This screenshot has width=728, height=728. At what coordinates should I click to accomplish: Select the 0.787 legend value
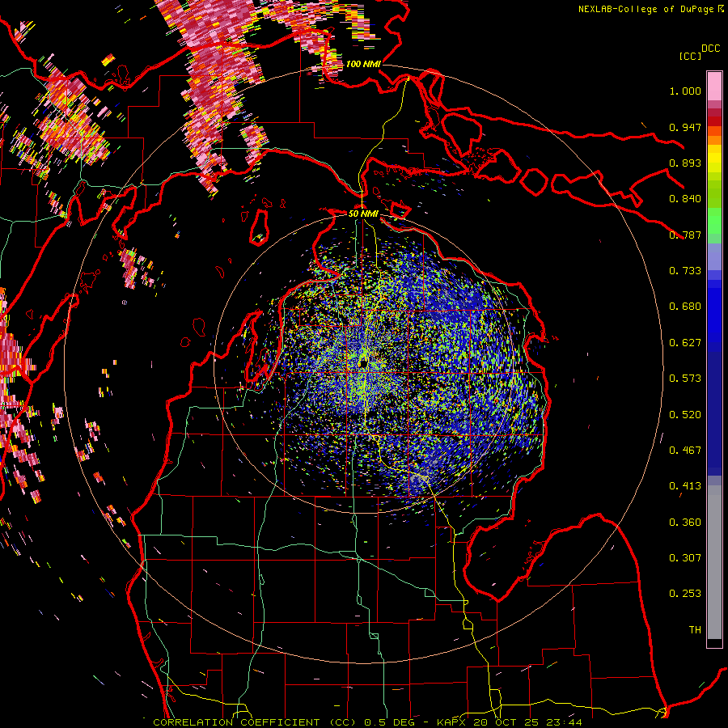pyautogui.click(x=685, y=235)
